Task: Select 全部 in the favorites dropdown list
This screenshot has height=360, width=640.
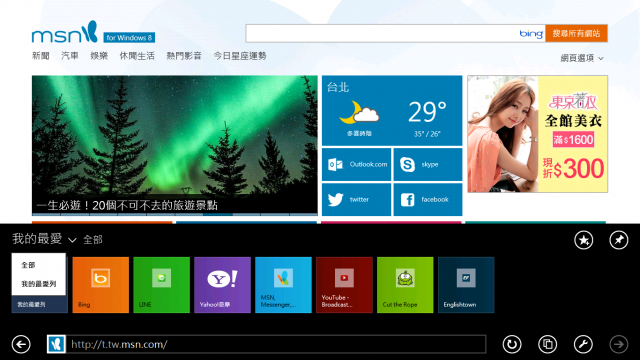Action: click(x=28, y=265)
